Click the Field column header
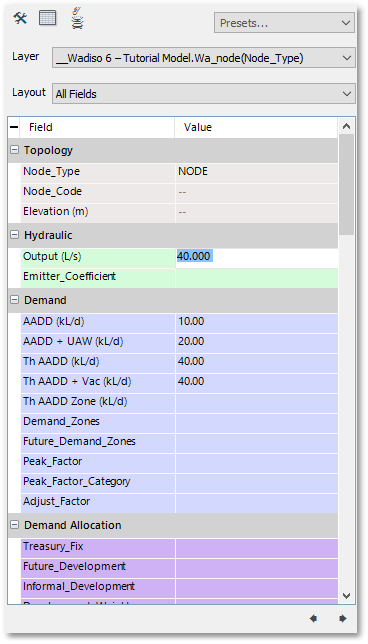This screenshot has height=644, width=368. point(97,127)
